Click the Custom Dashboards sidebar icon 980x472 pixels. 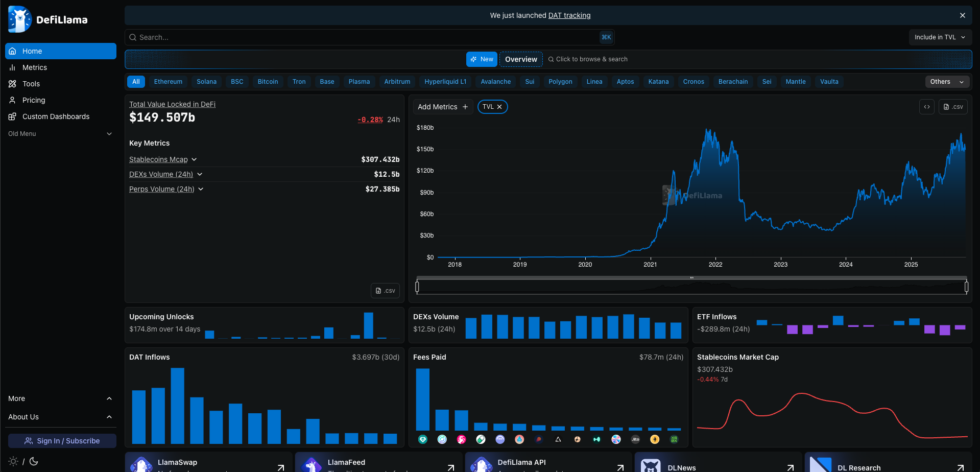click(12, 116)
